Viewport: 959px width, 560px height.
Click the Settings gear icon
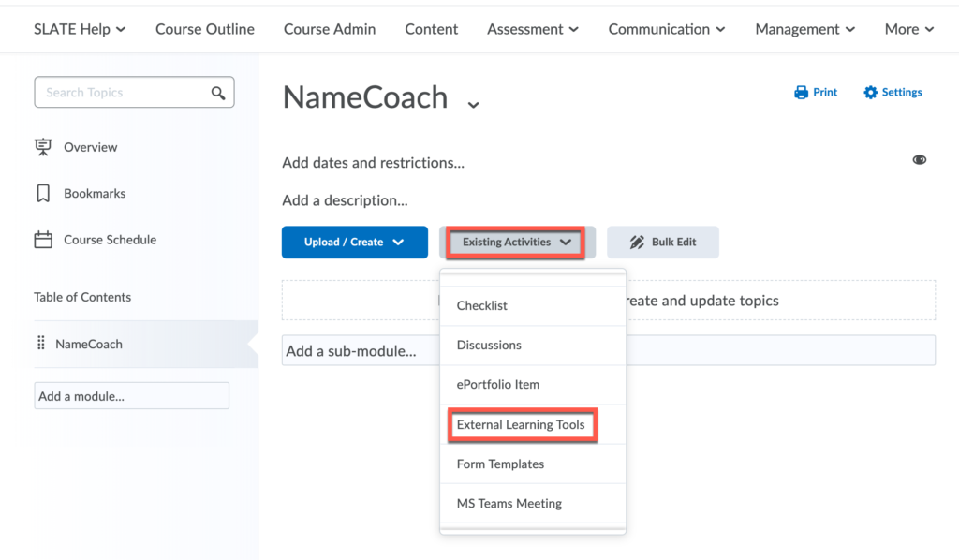coord(870,93)
